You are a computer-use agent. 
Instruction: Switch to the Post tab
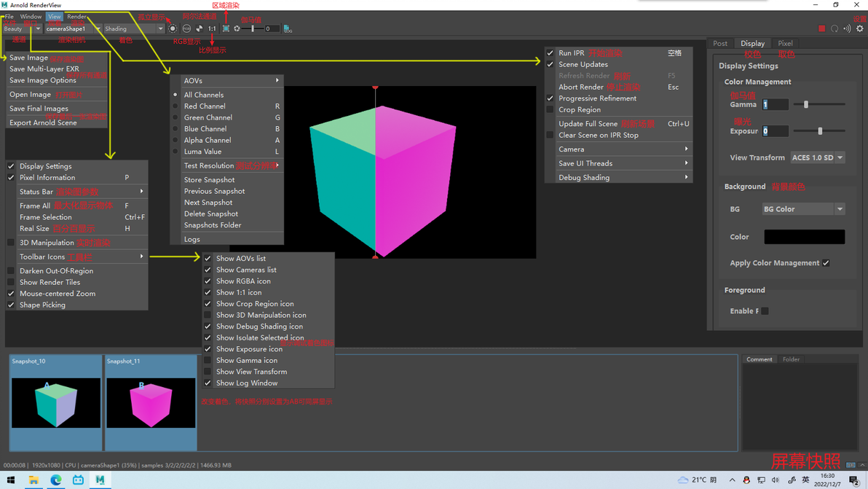719,43
